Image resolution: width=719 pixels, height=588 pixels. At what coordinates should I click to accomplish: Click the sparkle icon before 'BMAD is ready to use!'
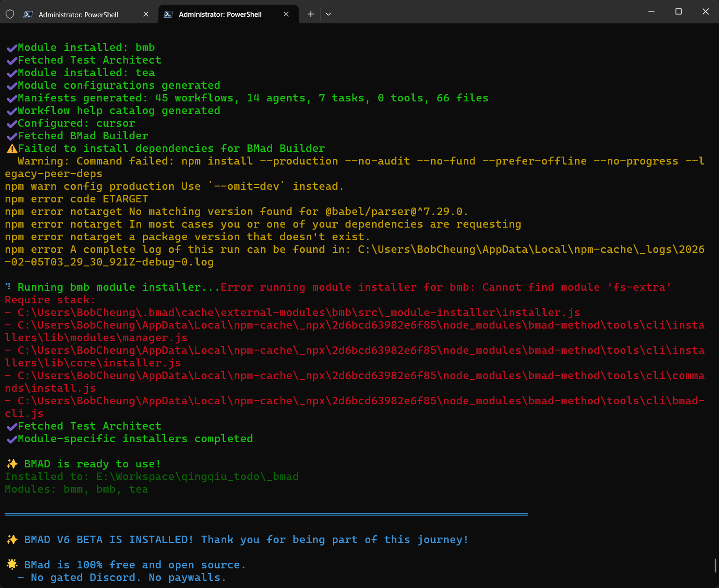[12, 464]
